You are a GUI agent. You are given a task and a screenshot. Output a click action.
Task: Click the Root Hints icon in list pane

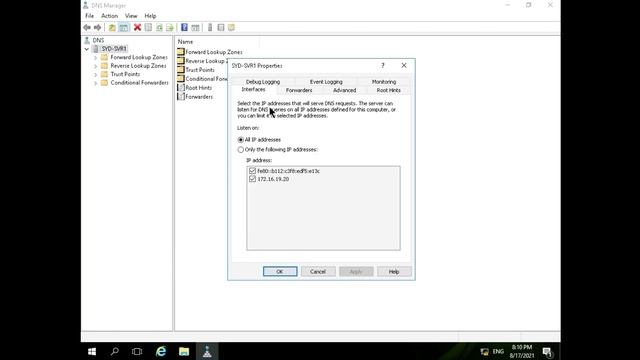pyautogui.click(x=181, y=88)
